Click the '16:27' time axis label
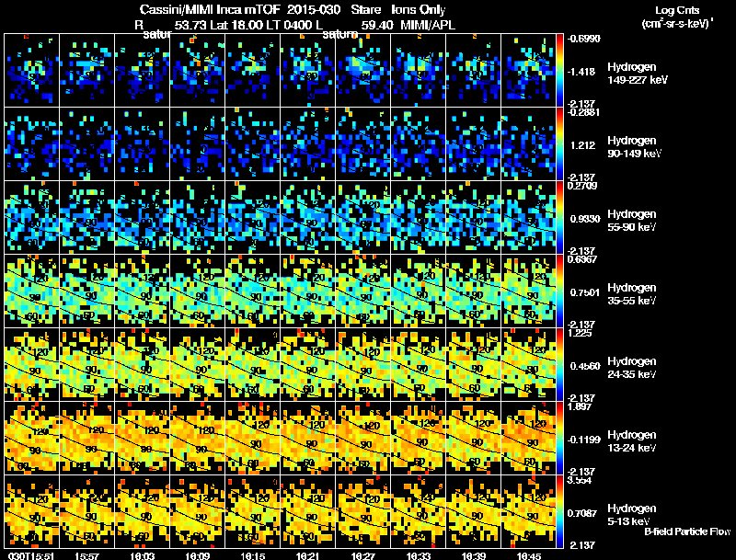 coord(363,555)
